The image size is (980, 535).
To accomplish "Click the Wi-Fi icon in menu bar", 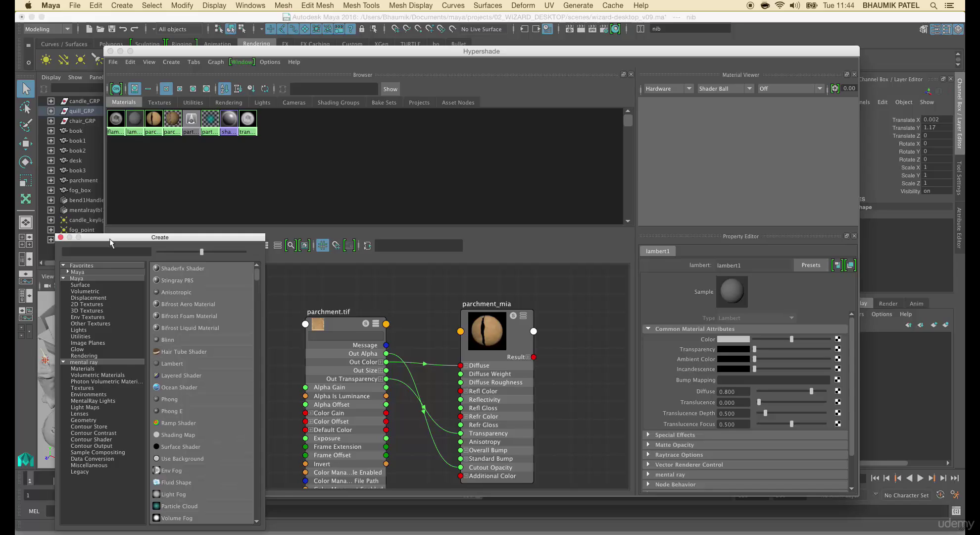I will point(780,5).
